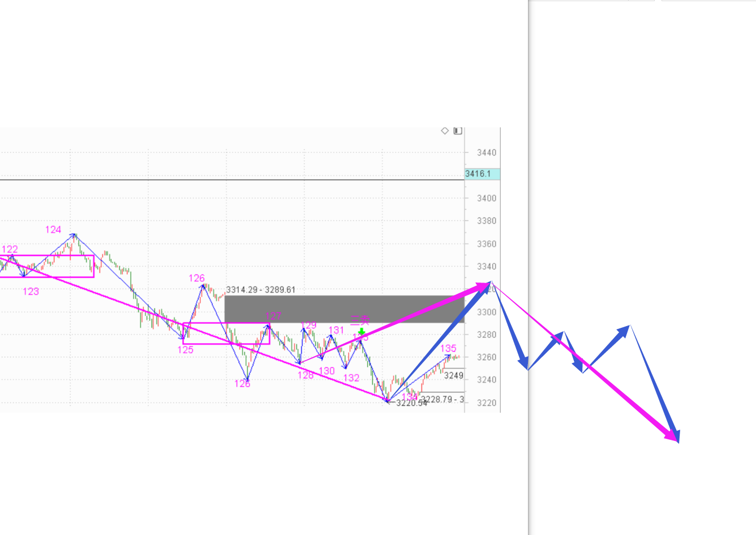
Task: Select wave label 125
Action: coord(186,350)
